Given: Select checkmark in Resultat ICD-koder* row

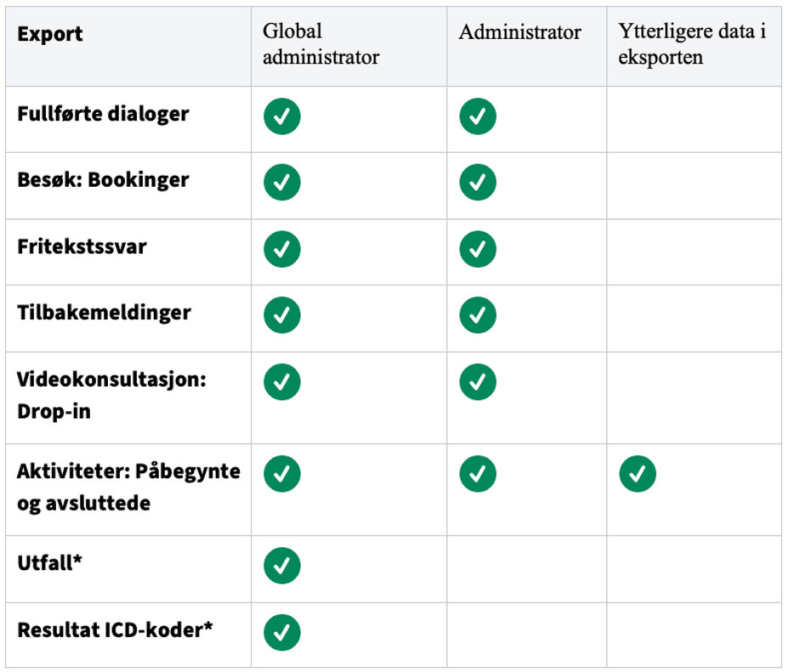Looking at the screenshot, I should (281, 633).
